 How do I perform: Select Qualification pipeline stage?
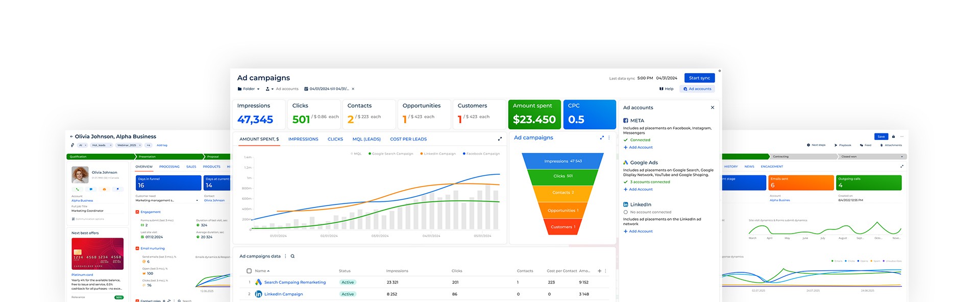tap(100, 157)
